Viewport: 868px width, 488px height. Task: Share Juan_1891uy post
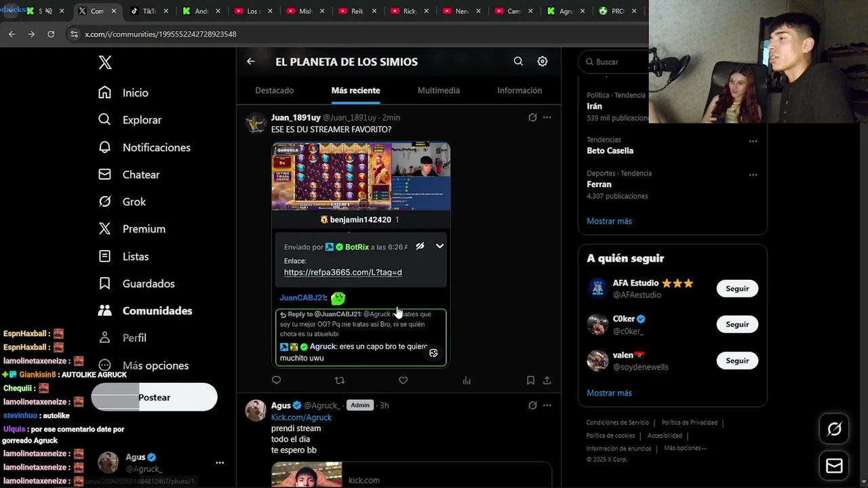(547, 380)
